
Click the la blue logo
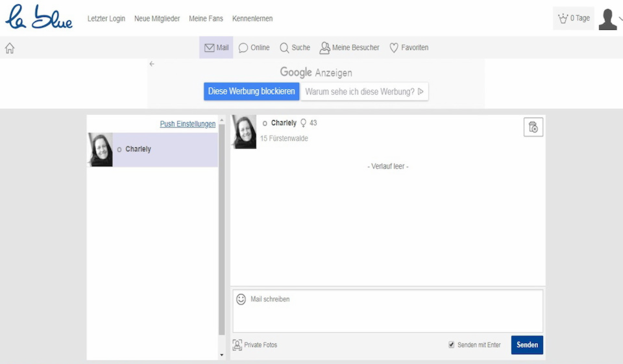[x=39, y=18]
